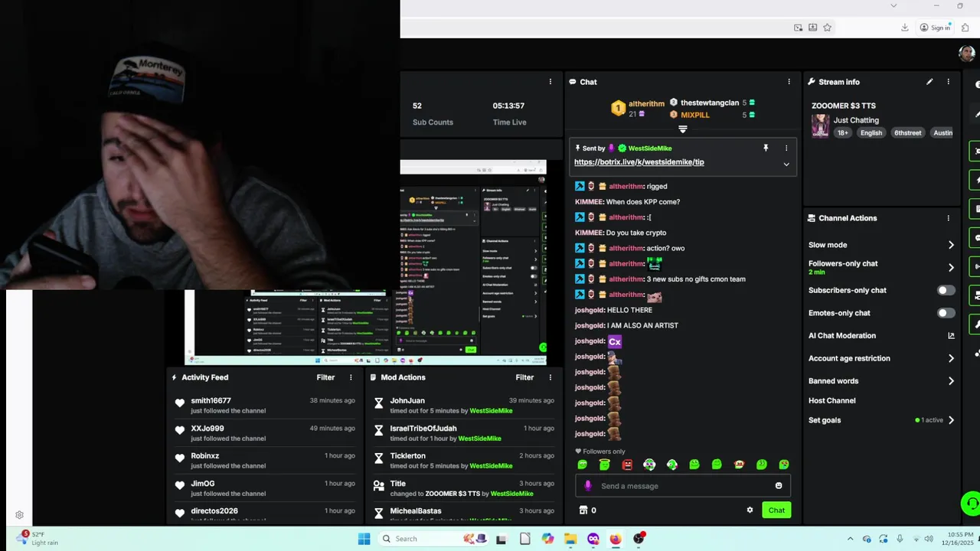
Task: Click the pin icon on pinned message
Action: coord(765,148)
